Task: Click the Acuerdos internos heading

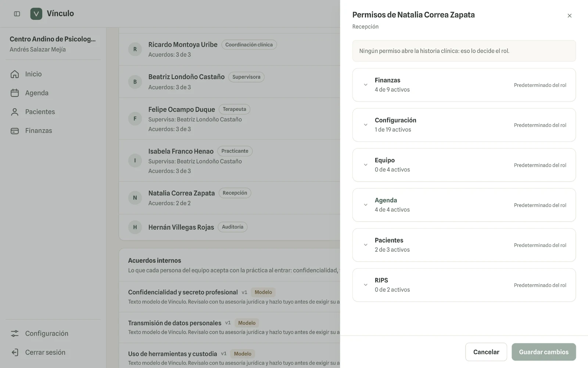Action: click(154, 261)
